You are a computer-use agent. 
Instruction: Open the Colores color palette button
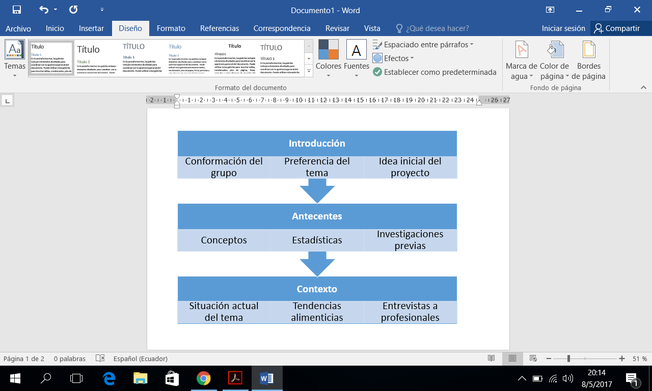pos(328,59)
